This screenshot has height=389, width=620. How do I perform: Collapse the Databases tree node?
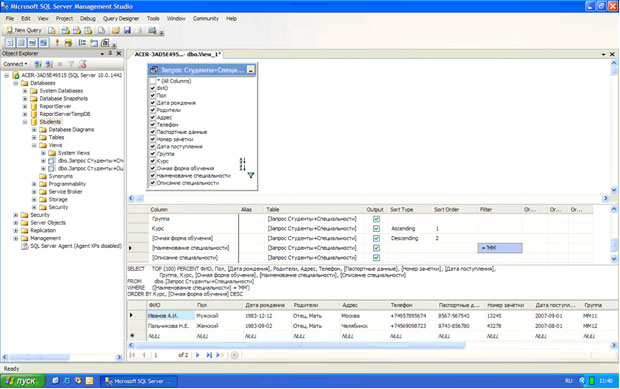tap(15, 83)
